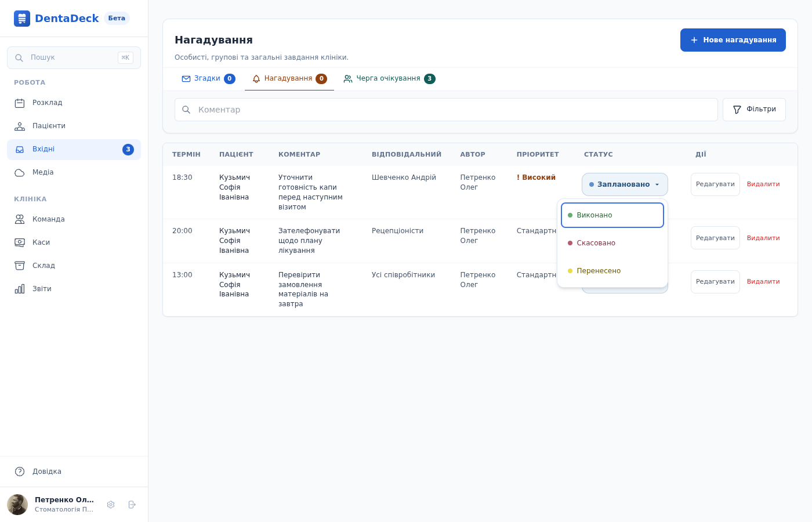812x522 pixels.
Task: Open Каси cash register icon
Action: [20, 242]
